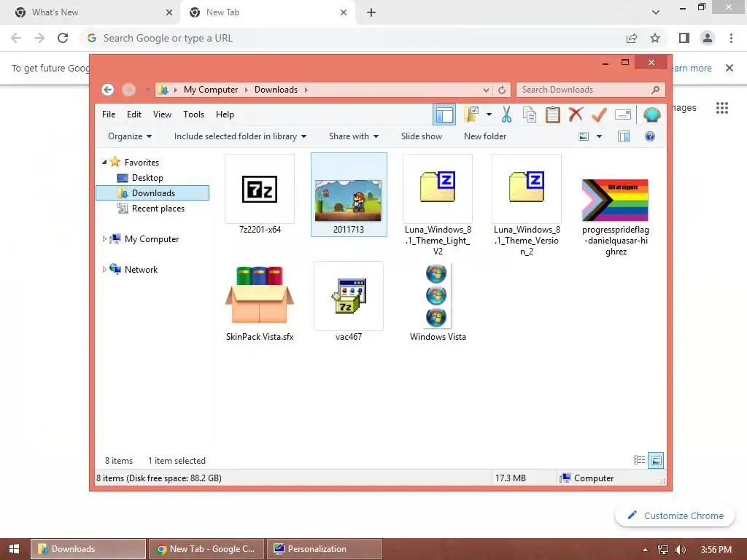This screenshot has width=747, height=560.
Task: Click My Computer in the address breadcrumb
Action: [x=211, y=90]
